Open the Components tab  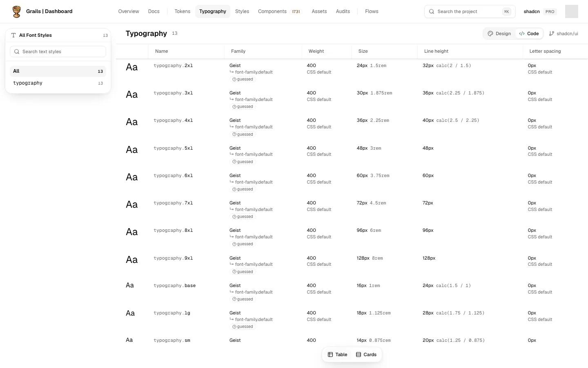pos(279,11)
